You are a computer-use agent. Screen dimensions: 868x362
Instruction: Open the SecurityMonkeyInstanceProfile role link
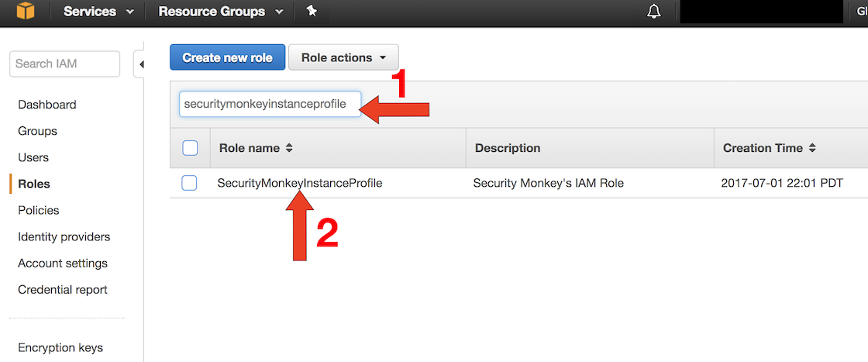tap(300, 183)
